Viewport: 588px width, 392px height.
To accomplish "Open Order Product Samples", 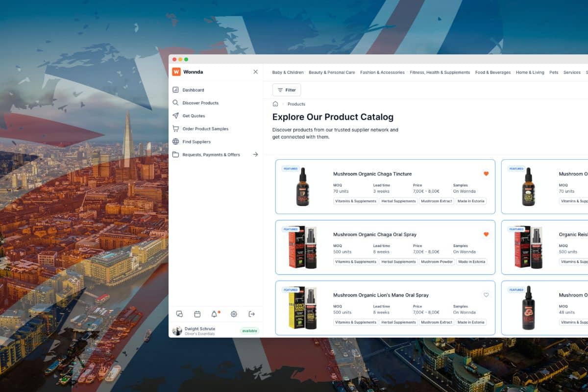I will pyautogui.click(x=205, y=129).
